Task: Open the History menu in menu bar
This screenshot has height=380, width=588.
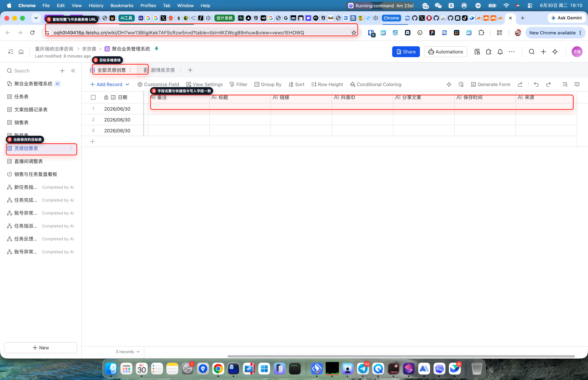Action: tap(96, 5)
